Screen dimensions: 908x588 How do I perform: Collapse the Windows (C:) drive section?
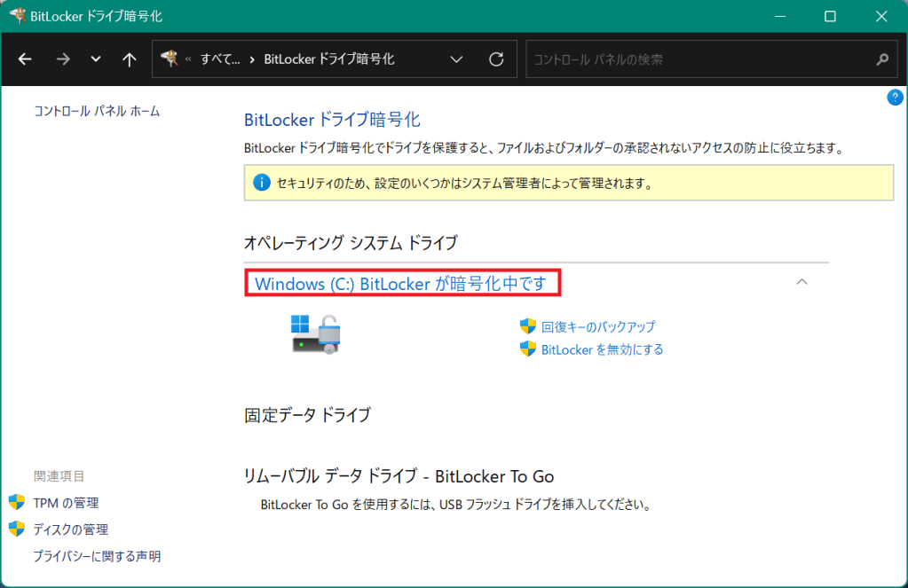[801, 281]
